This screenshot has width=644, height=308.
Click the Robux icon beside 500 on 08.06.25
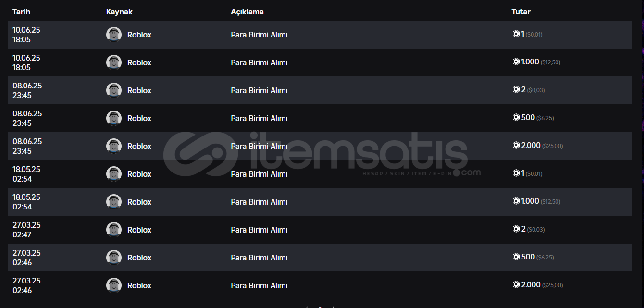(x=516, y=118)
